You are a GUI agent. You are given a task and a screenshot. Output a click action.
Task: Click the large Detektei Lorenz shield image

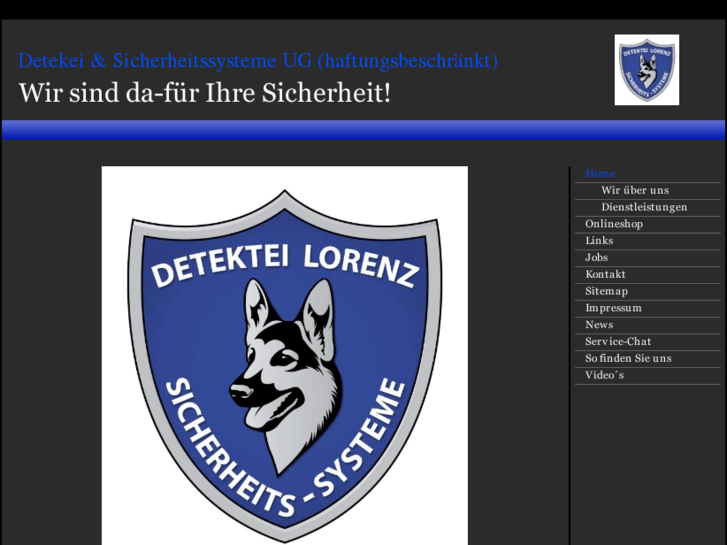(285, 355)
